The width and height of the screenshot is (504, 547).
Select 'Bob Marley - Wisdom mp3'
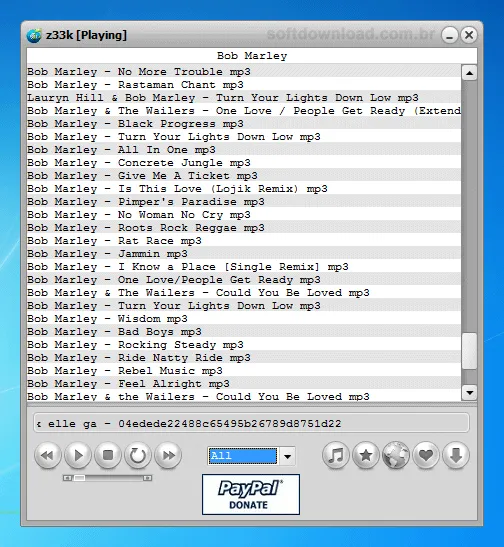(x=244, y=319)
